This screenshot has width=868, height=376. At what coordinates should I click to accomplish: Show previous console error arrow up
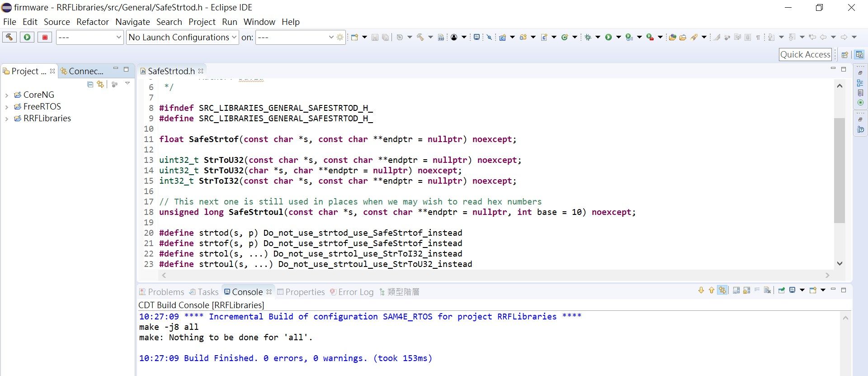tap(712, 290)
